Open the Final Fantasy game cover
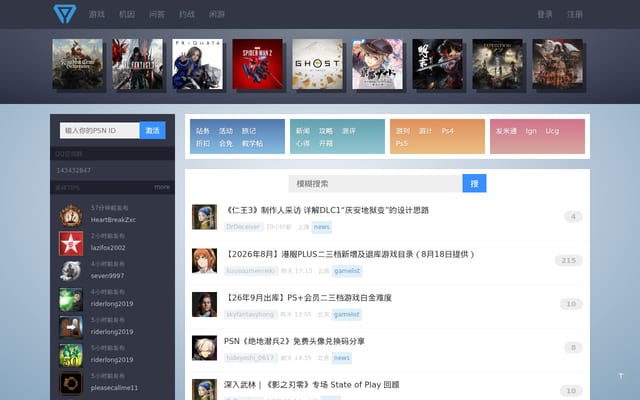The image size is (640, 400). (x=138, y=64)
